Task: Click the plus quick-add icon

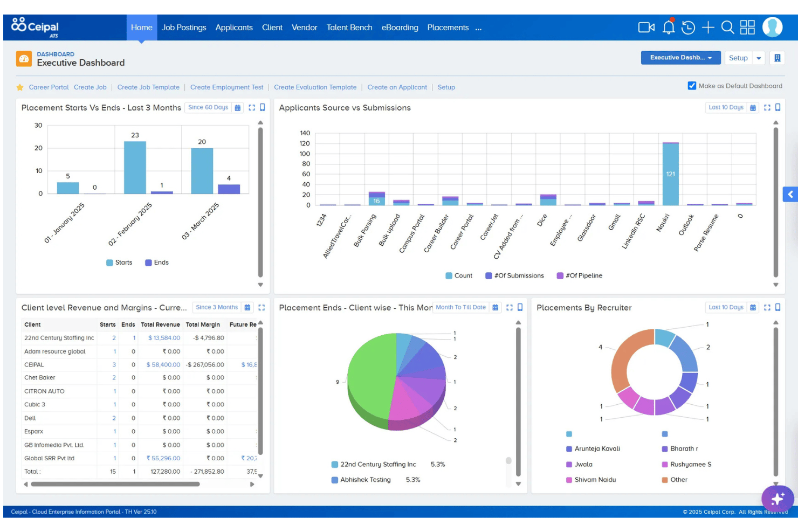Action: tap(708, 27)
